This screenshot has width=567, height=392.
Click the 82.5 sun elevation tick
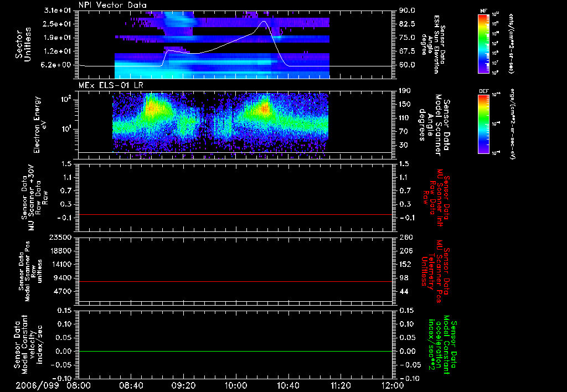pos(407,24)
